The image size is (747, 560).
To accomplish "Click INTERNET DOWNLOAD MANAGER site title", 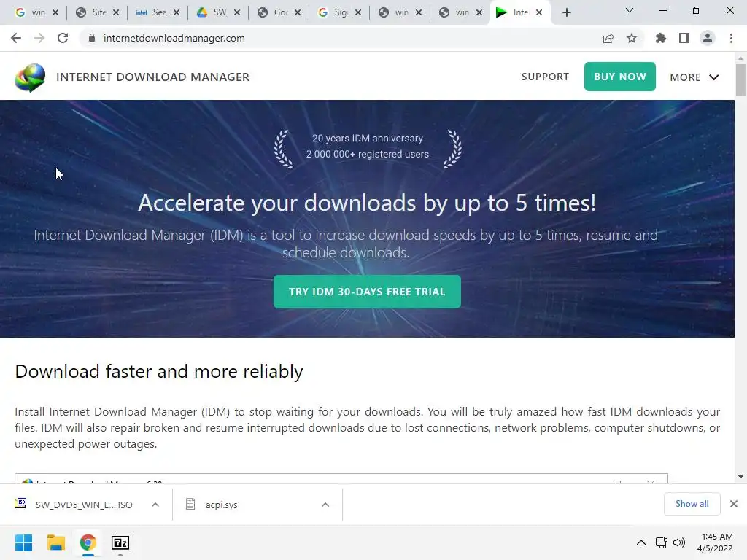I will point(153,77).
